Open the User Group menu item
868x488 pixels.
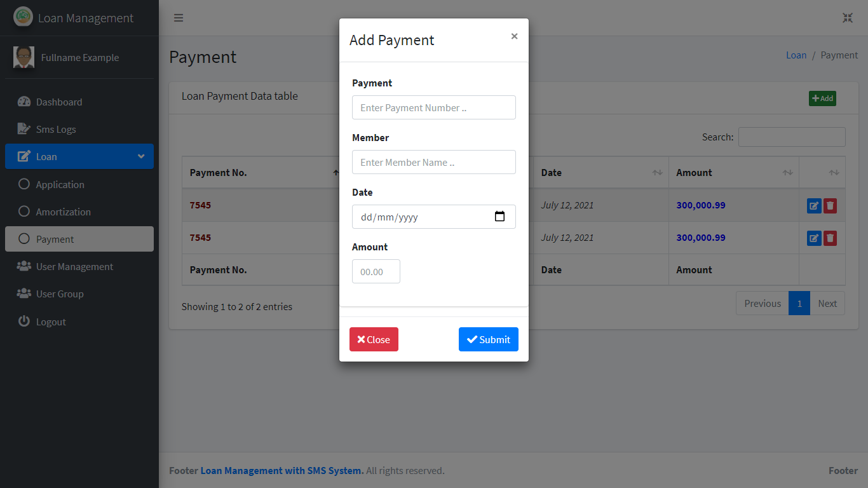(79, 294)
